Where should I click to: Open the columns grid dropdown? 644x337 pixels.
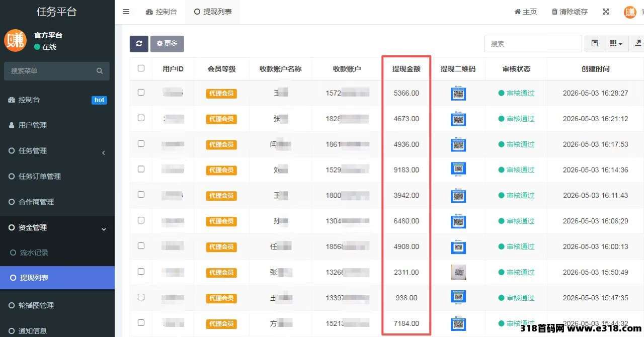coord(616,44)
